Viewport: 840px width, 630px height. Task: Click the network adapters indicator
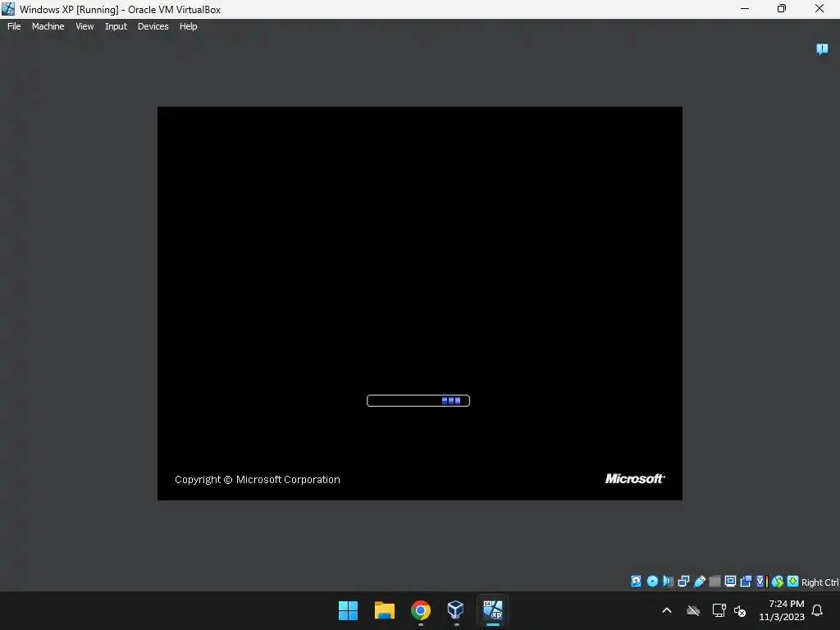[x=683, y=582]
